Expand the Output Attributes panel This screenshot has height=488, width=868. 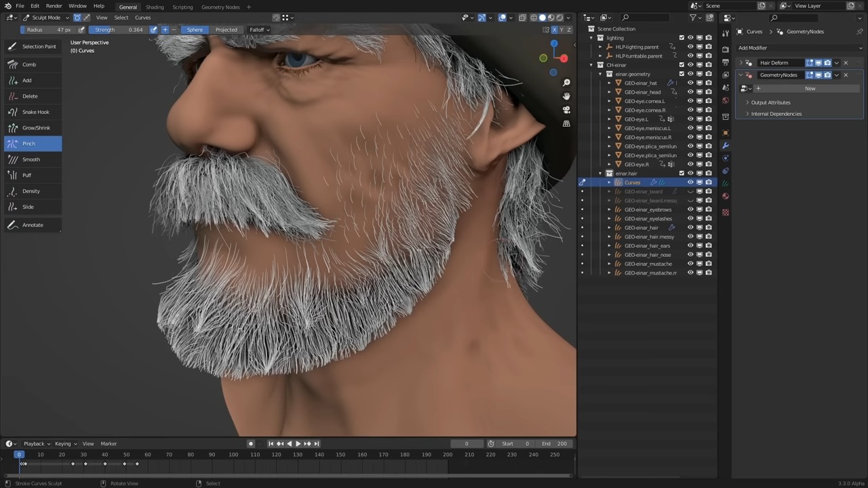coord(770,102)
